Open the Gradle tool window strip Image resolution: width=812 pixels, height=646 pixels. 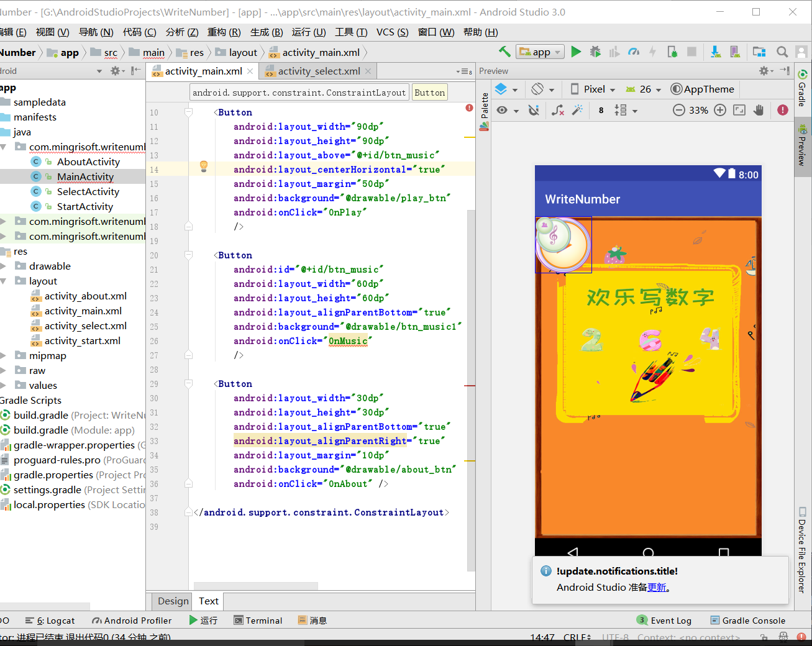click(x=803, y=88)
